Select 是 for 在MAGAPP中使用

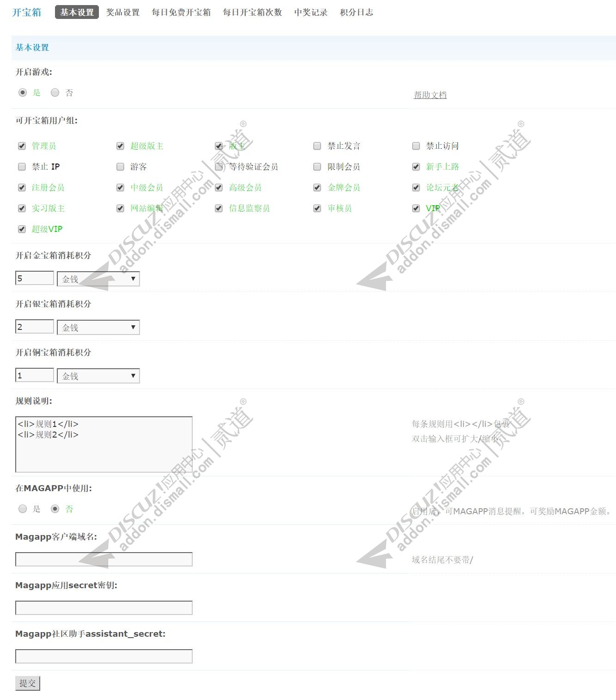(23, 509)
